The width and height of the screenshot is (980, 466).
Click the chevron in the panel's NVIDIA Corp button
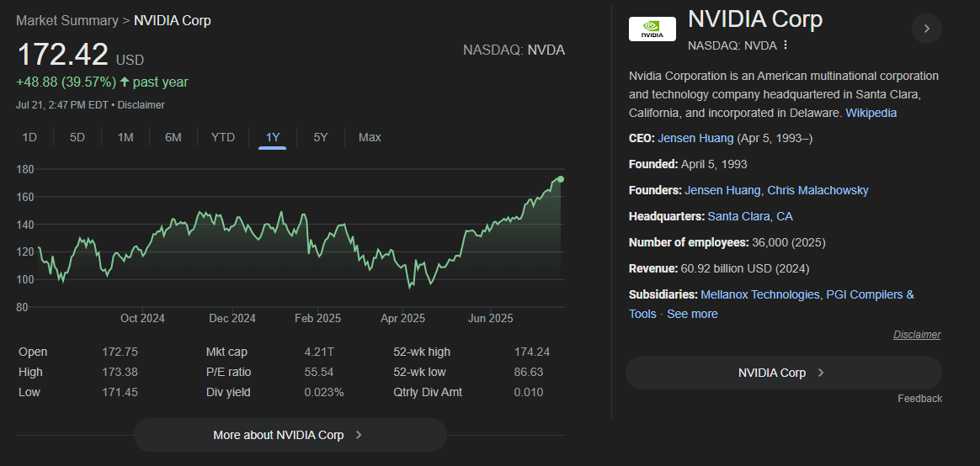821,373
